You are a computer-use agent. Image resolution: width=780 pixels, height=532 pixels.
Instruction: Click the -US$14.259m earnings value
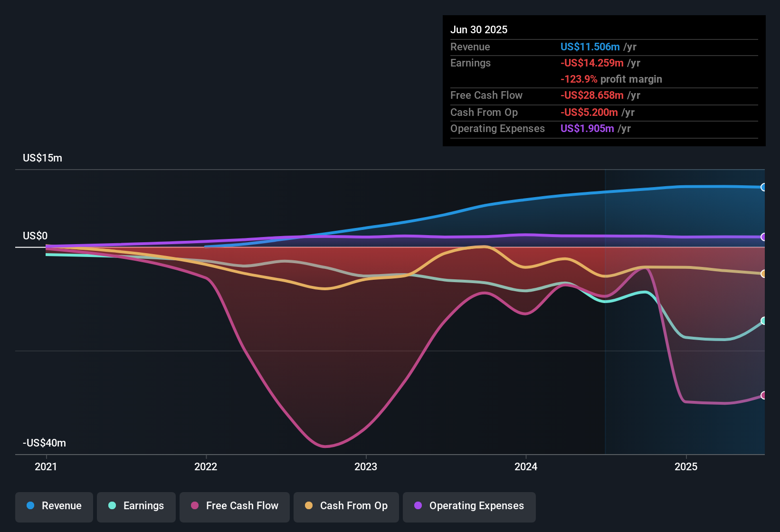click(592, 63)
